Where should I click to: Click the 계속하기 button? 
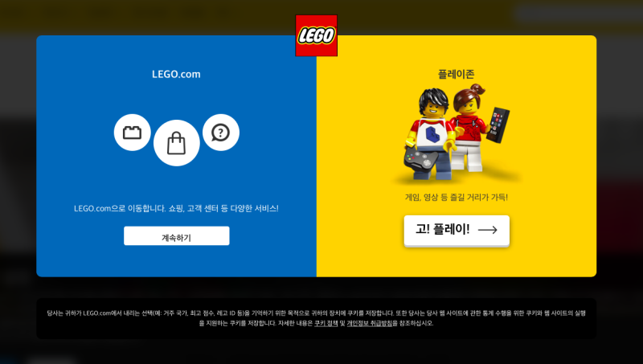tap(176, 235)
